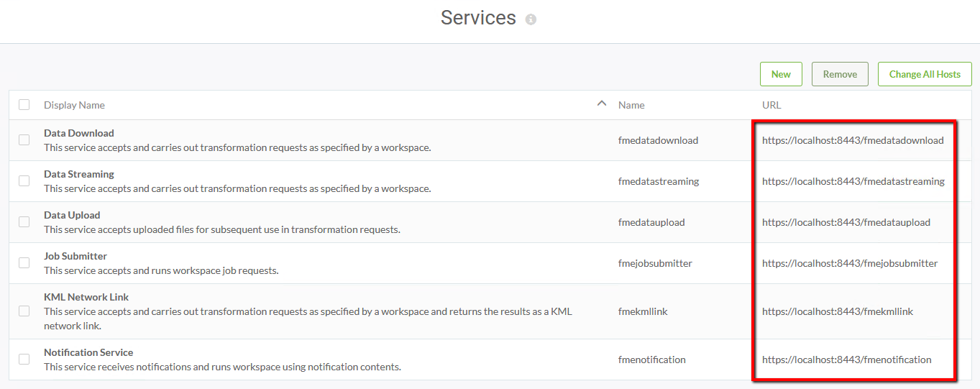
Task: Sort by the Name column header
Action: tap(631, 105)
